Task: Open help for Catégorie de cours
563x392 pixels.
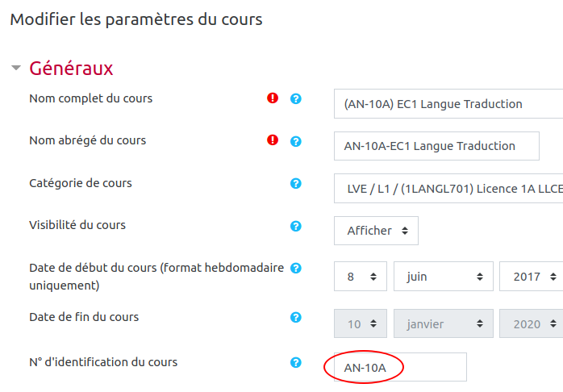Action: click(x=296, y=183)
